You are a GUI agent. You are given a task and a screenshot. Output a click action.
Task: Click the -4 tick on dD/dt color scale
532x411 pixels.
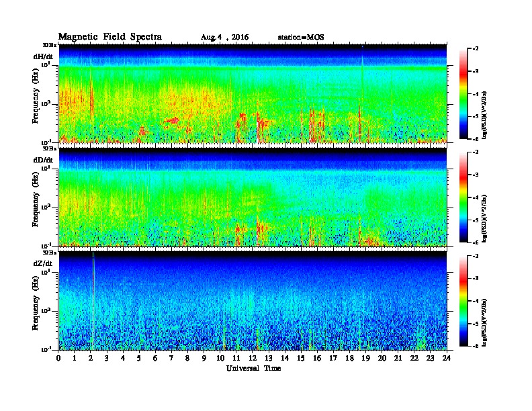[x=476, y=197]
